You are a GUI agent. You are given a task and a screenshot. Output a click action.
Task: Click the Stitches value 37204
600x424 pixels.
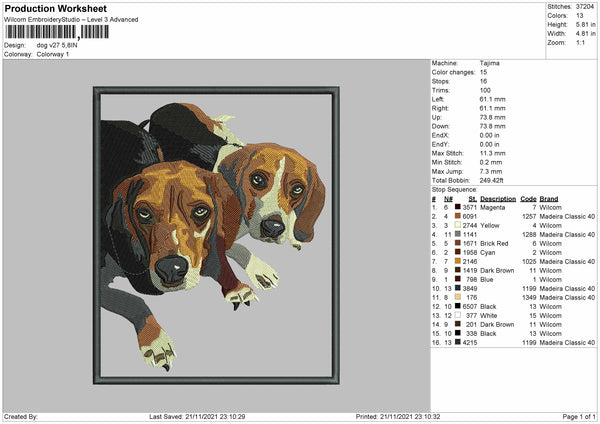[585, 7]
